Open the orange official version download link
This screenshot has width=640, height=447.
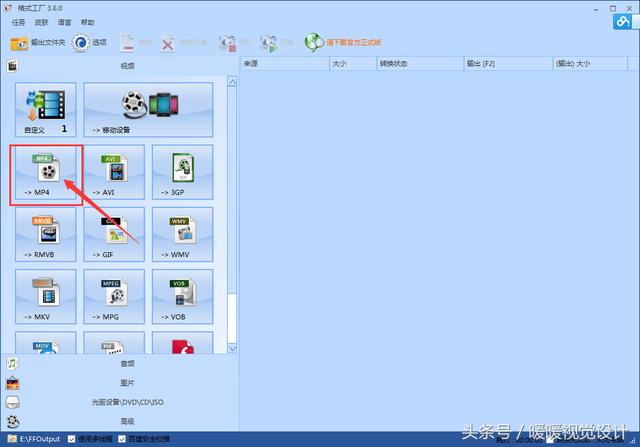coord(353,42)
